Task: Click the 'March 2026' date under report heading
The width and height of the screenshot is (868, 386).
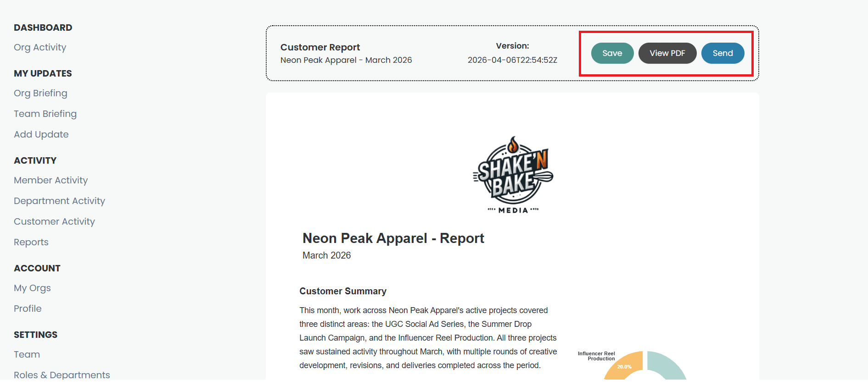Action: tap(326, 255)
